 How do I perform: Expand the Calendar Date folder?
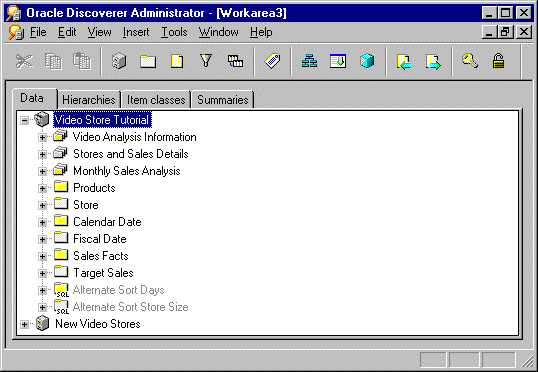[x=42, y=222]
